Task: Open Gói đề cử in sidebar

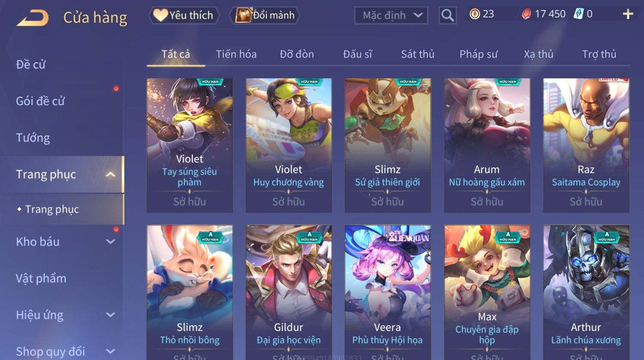Action: point(40,101)
